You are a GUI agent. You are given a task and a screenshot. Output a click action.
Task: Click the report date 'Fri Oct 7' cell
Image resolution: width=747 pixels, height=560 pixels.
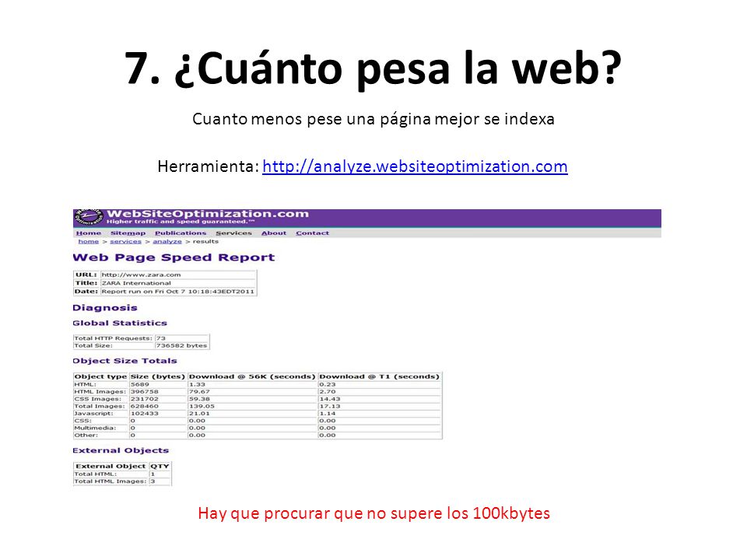click(177, 292)
